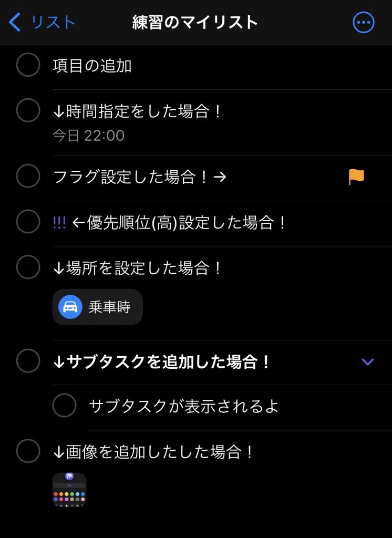Mark the 画像を追加した reminder complete

point(28,451)
